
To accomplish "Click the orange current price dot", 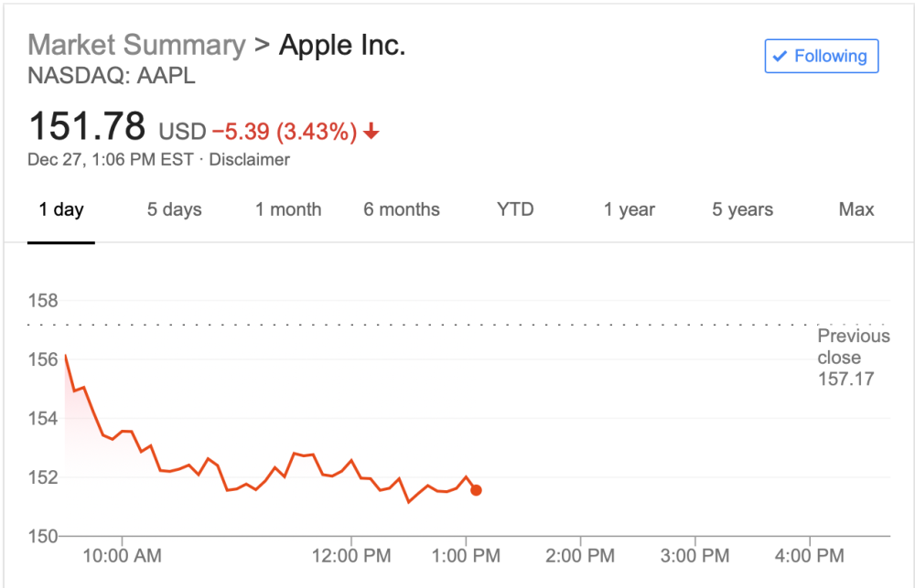I will [x=476, y=490].
